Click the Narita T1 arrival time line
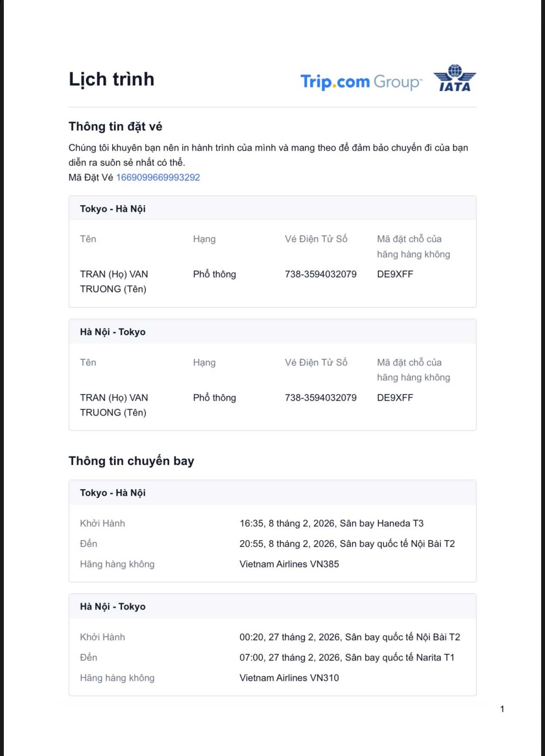 click(x=347, y=658)
